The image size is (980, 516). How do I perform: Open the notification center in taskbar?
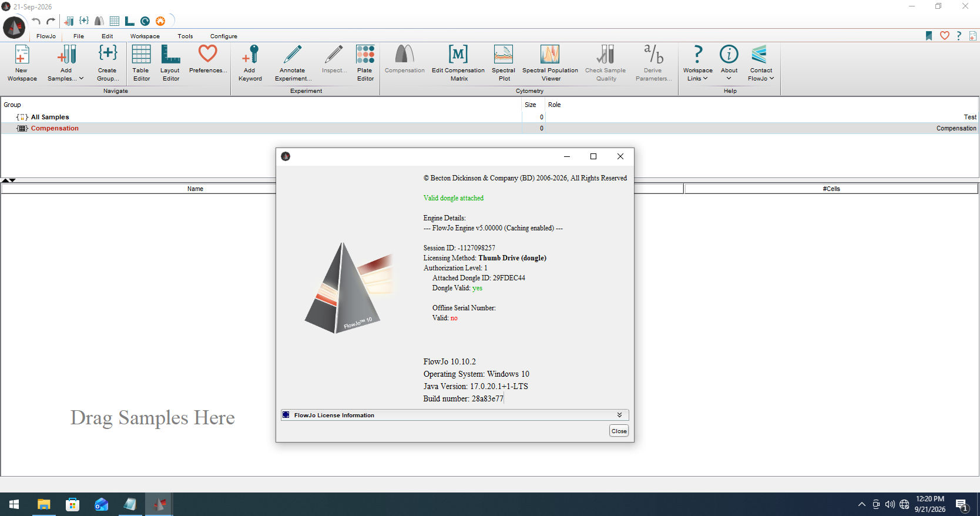click(962, 504)
